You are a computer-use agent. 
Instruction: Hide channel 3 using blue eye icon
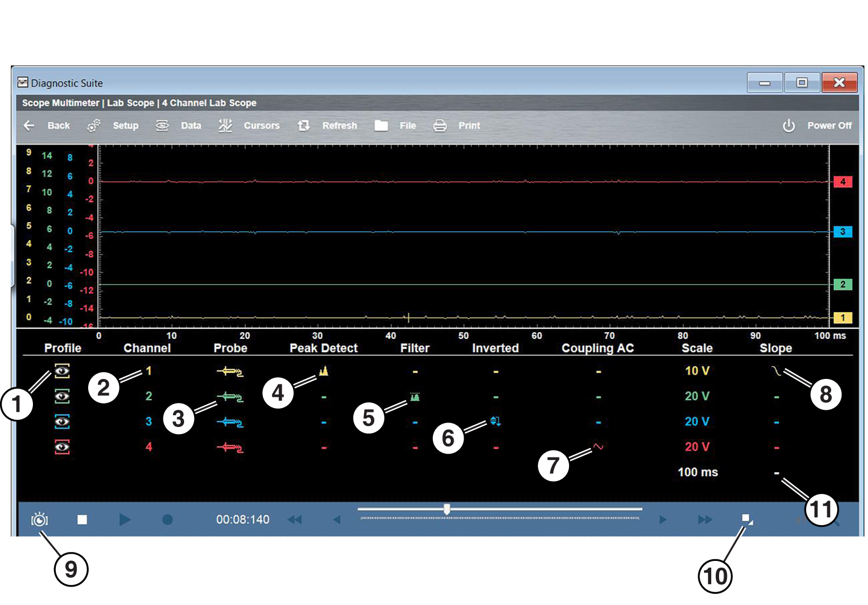tap(62, 421)
